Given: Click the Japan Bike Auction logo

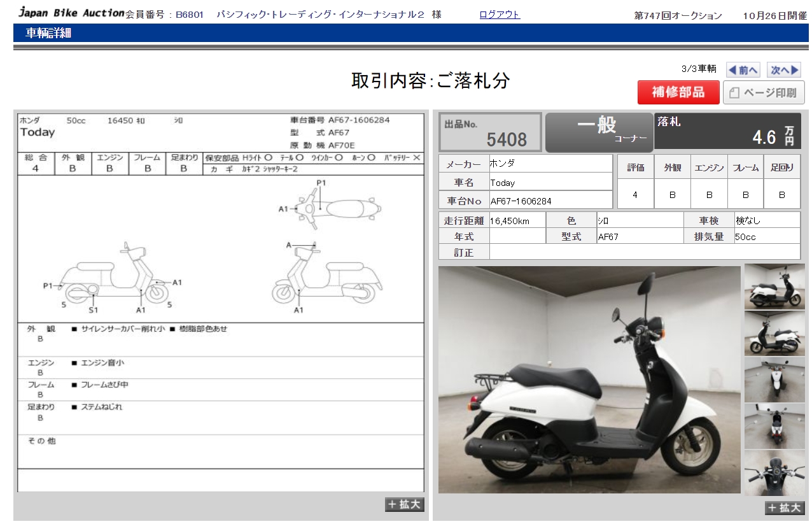Looking at the screenshot, I should [71, 12].
